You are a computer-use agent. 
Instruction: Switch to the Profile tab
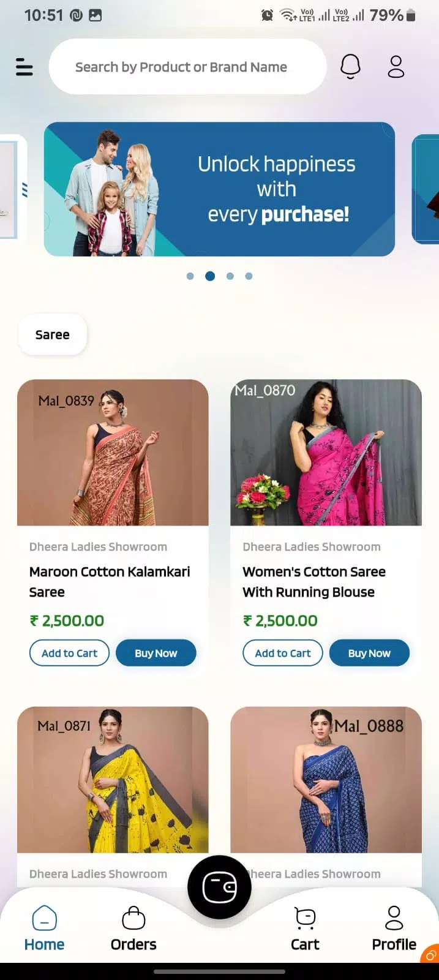click(x=394, y=929)
